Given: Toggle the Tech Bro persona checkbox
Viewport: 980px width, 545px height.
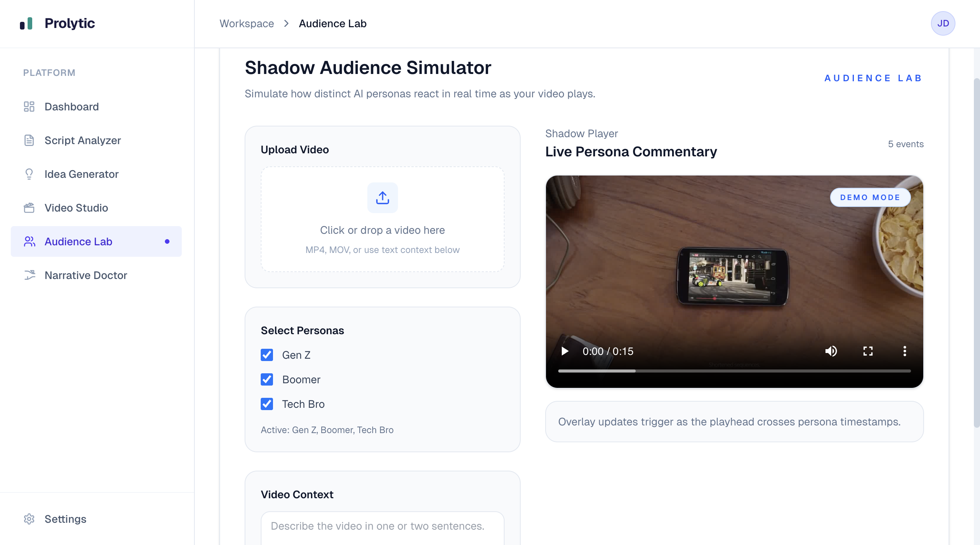Looking at the screenshot, I should pyautogui.click(x=267, y=404).
